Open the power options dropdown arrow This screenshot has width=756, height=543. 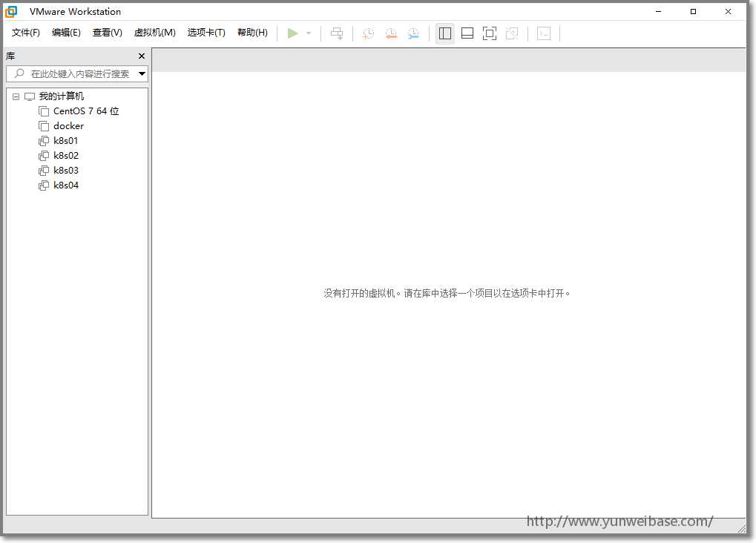(309, 33)
